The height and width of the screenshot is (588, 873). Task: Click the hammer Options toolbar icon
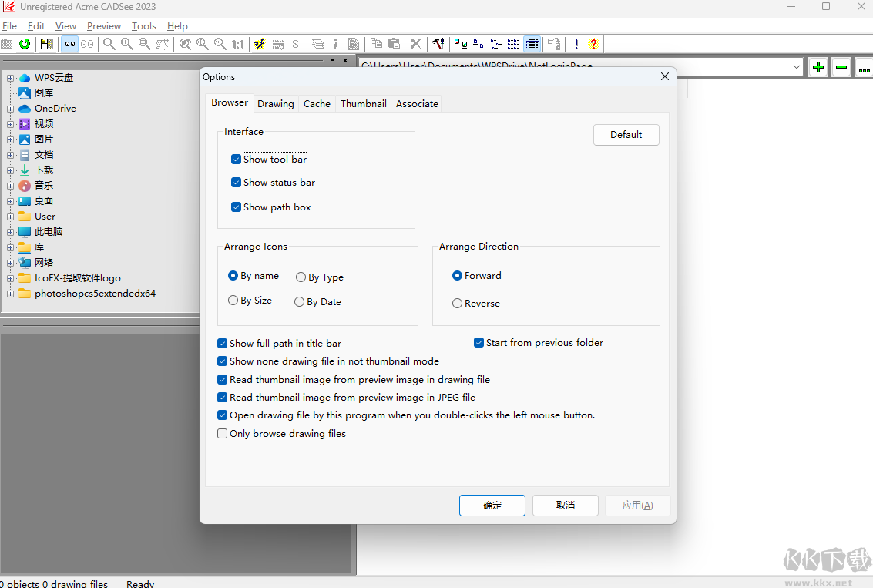coord(438,44)
